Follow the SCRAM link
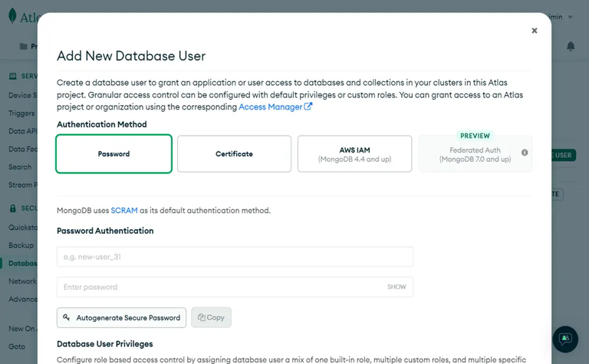The width and height of the screenshot is (589, 364). [x=124, y=210]
